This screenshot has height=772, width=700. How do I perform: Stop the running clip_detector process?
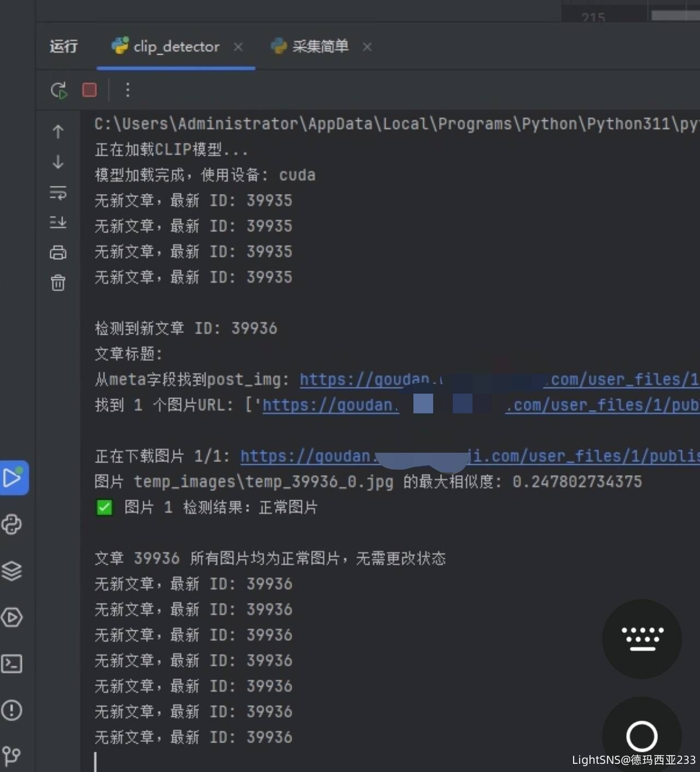90,90
